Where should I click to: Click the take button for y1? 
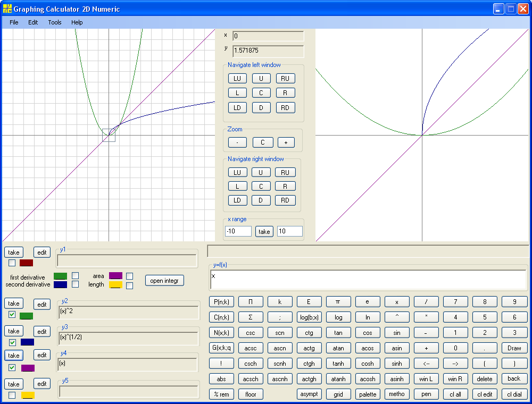coord(14,252)
